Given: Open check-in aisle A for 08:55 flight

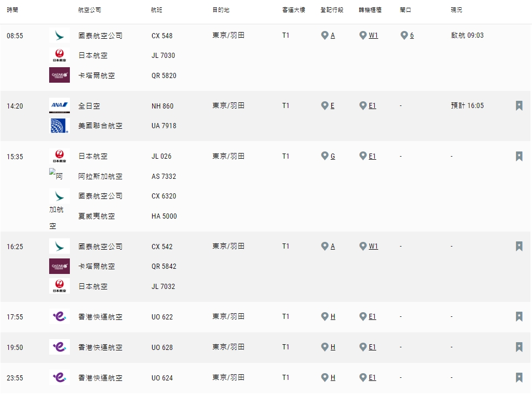Looking at the screenshot, I should (332, 36).
